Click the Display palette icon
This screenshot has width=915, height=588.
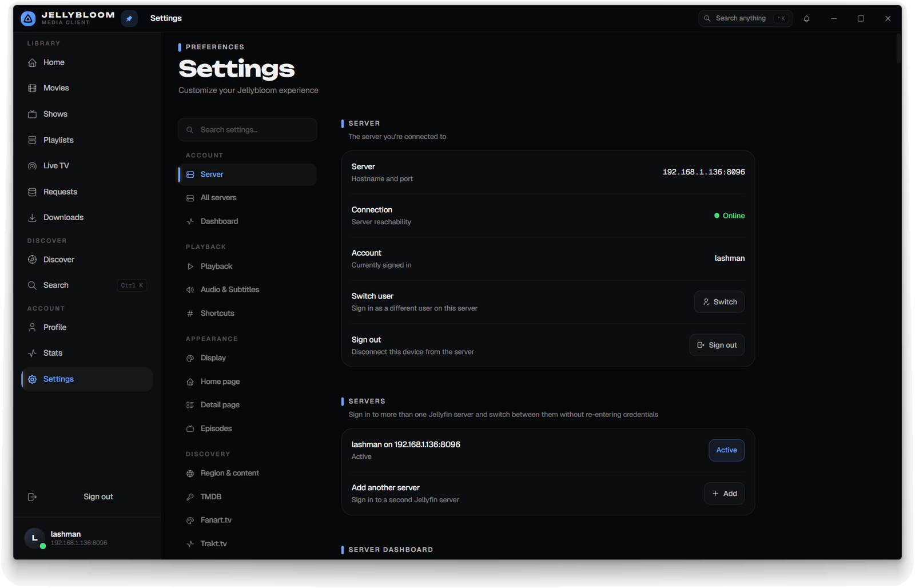190,359
